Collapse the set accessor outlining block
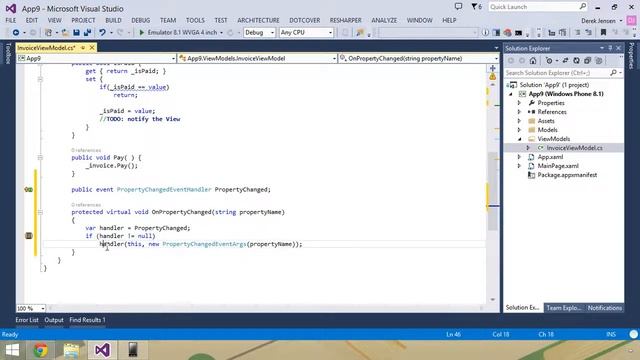Screen dimensions: 640x360 tap(40, 79)
